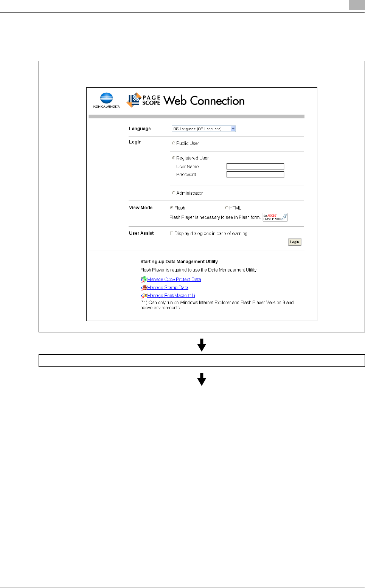This screenshot has width=365, height=588.
Task: Click the Starting-up Data Management Utility heading
Action: (x=179, y=262)
